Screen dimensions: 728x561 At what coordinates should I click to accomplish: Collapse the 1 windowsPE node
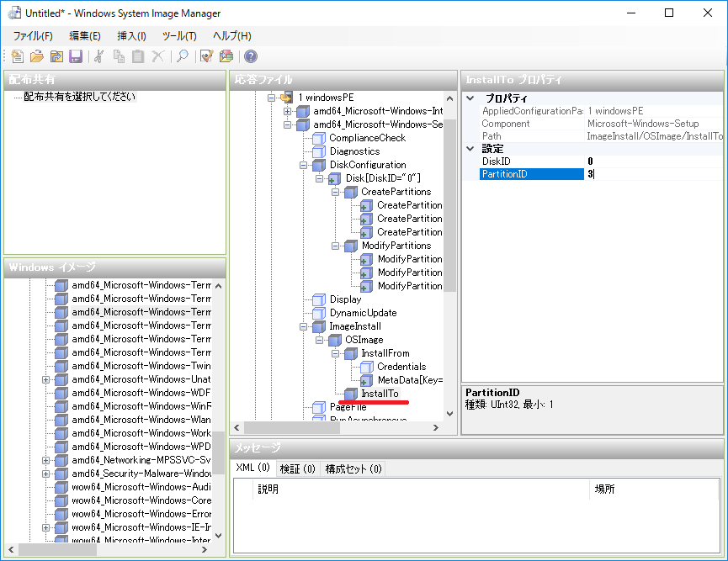click(272, 98)
